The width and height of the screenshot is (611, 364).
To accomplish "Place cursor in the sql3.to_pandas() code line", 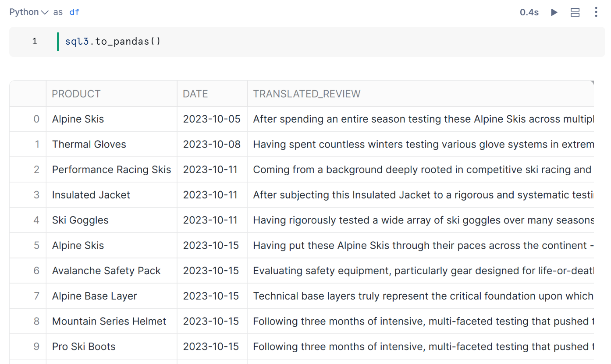I will point(113,42).
